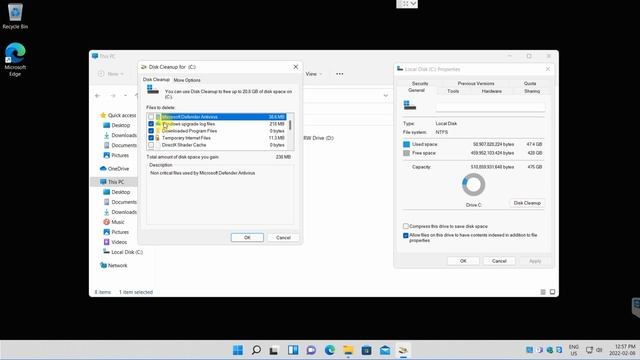
Task: Close the Disk Cleanup dialog
Action: (296, 67)
